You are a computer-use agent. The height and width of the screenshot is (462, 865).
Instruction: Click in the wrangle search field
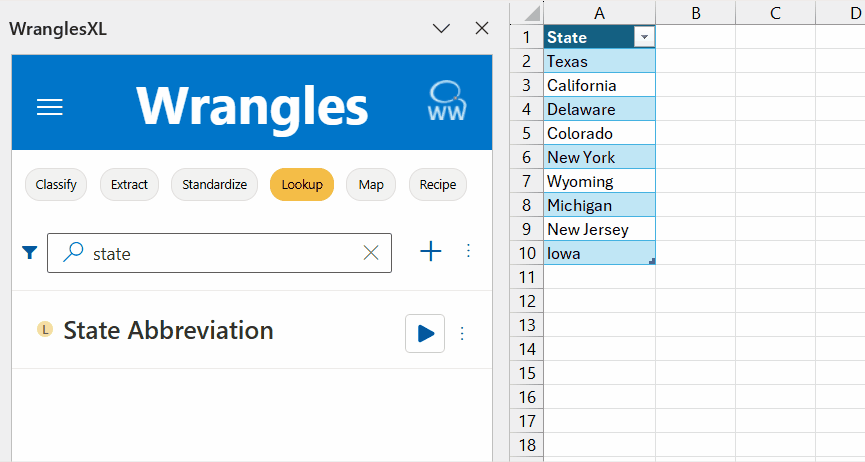tap(220, 254)
